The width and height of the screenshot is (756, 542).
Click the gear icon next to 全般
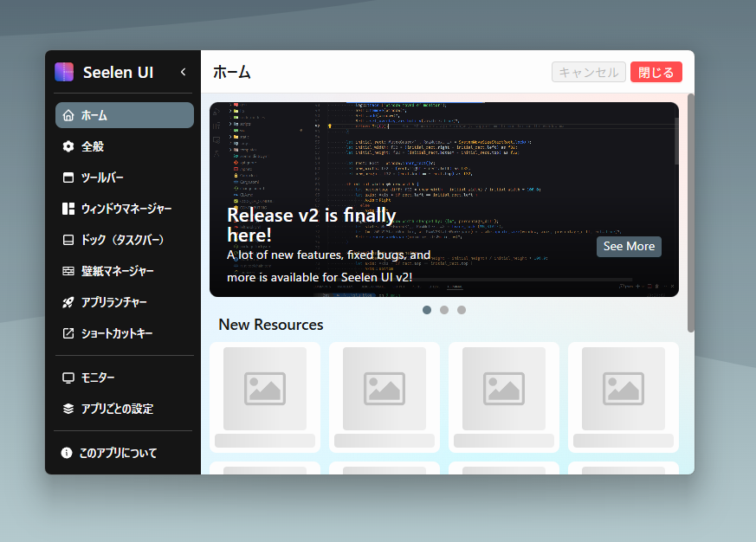(68, 146)
